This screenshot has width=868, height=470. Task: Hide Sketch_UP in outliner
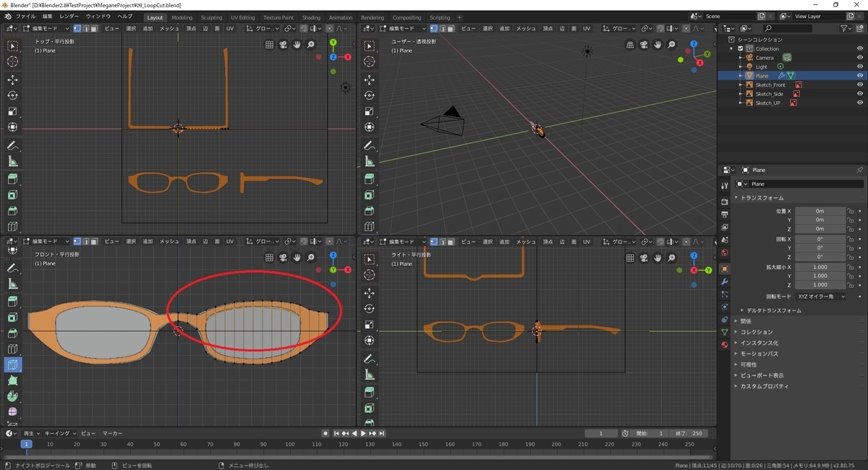pos(860,103)
